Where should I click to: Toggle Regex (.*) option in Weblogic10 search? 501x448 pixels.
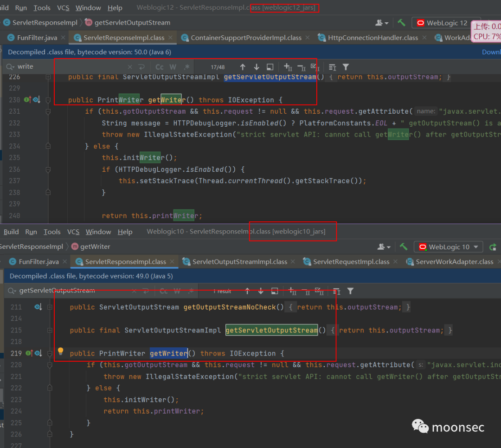191,291
